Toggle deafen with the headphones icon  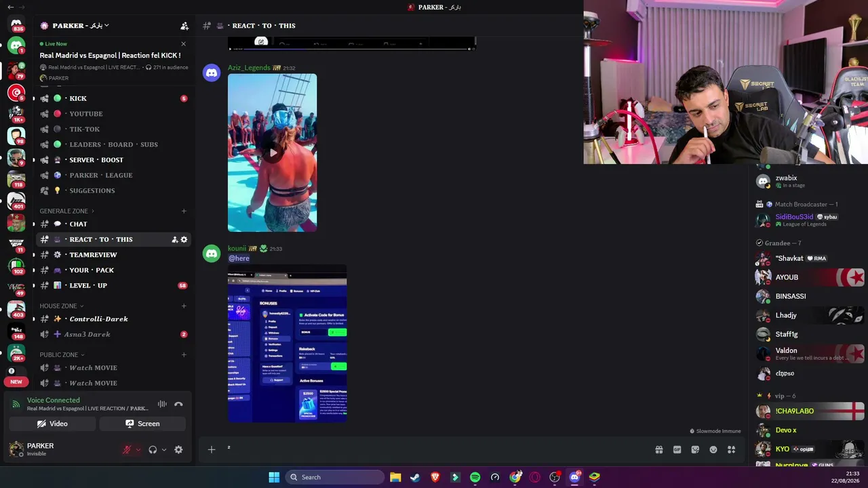[153, 449]
